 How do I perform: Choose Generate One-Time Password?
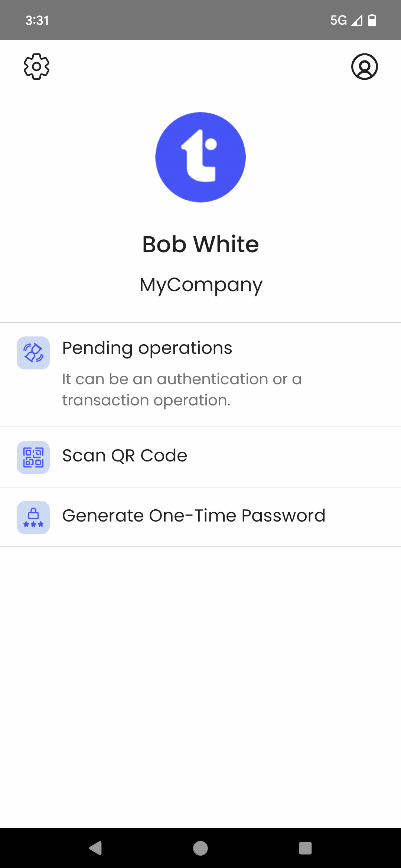point(193,516)
